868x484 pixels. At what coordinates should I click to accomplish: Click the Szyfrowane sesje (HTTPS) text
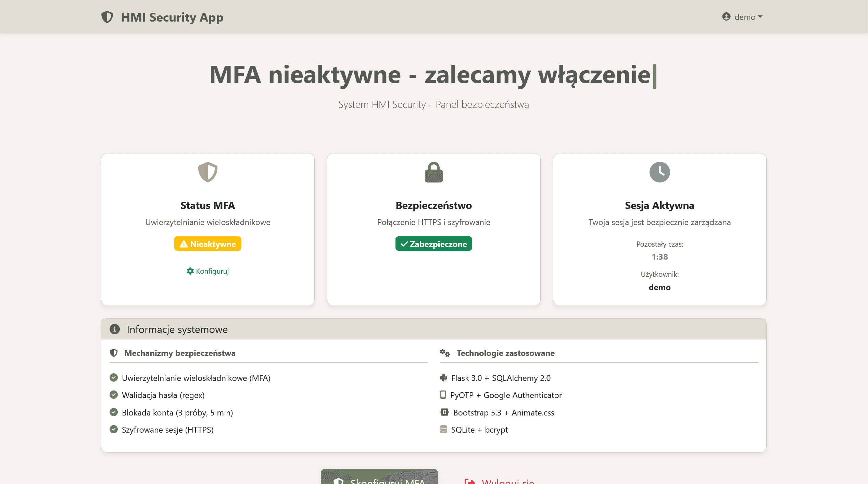tap(168, 430)
